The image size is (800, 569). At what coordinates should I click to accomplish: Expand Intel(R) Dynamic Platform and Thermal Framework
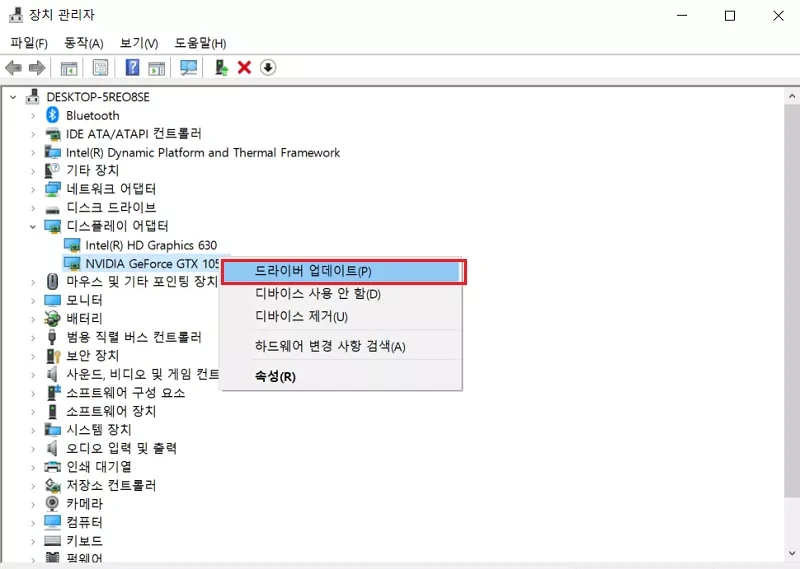pos(33,153)
